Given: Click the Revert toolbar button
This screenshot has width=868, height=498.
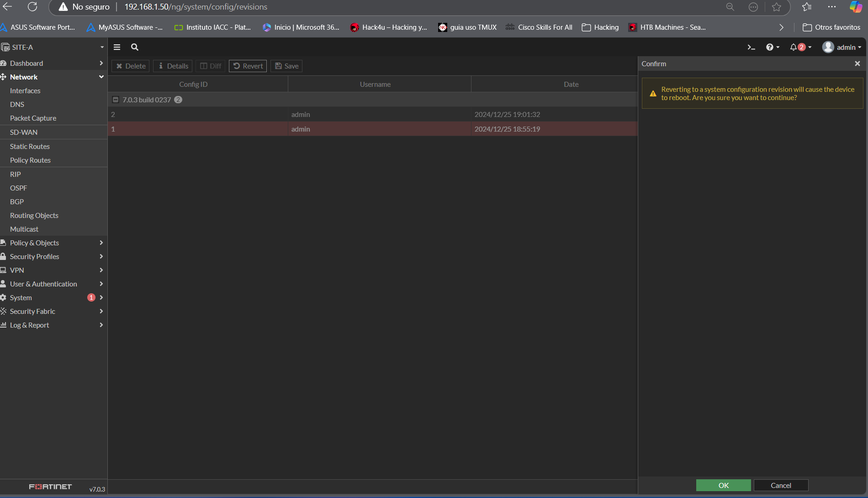Looking at the screenshot, I should click(248, 66).
